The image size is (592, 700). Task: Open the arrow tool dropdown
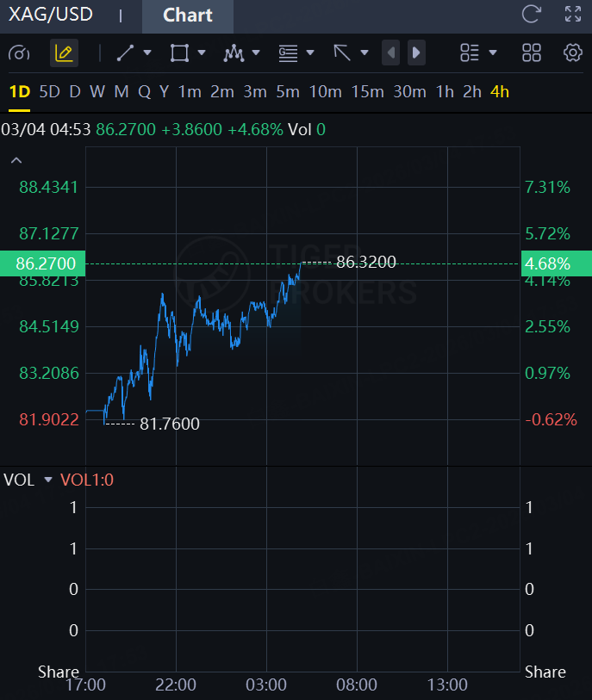(x=365, y=53)
